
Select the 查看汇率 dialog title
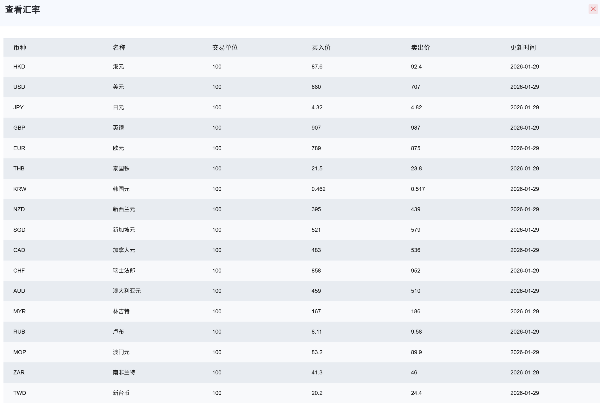[23, 10]
